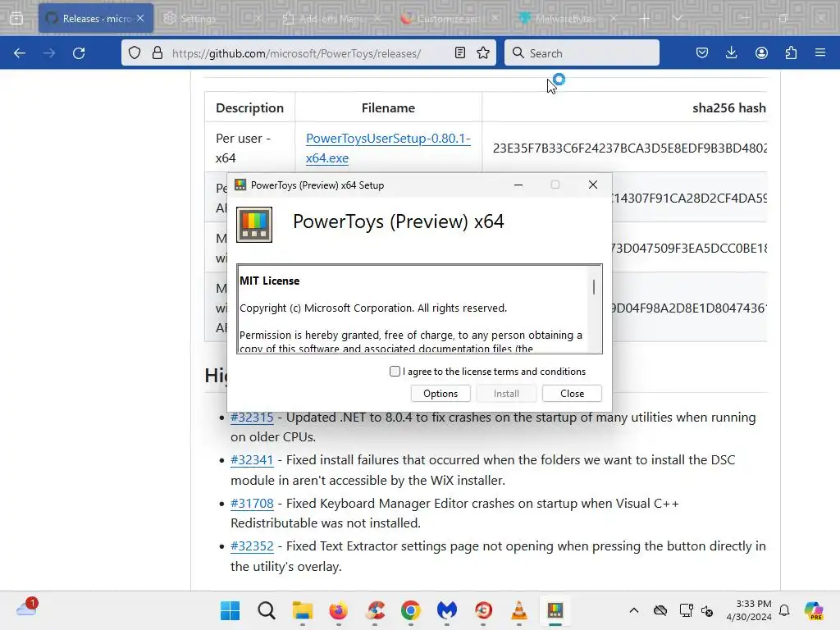840x630 pixels.
Task: Click the PowerToys Setup taskbar icon
Action: coord(555,610)
